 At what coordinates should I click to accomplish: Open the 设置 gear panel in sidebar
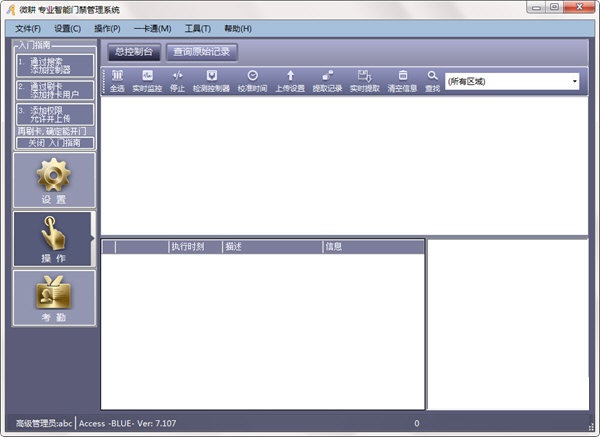click(x=54, y=180)
